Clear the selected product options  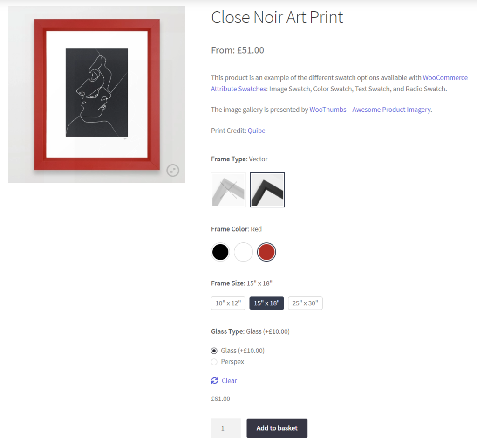[229, 381]
